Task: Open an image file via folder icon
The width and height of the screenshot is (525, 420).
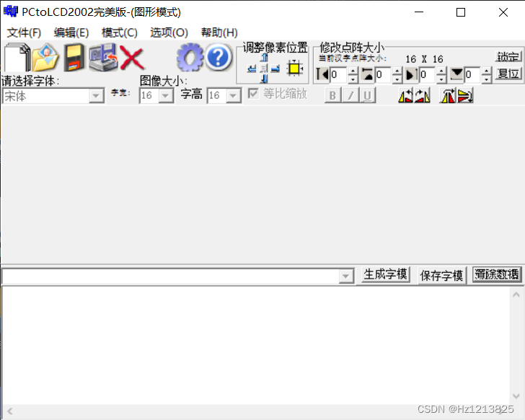Action: pos(45,57)
